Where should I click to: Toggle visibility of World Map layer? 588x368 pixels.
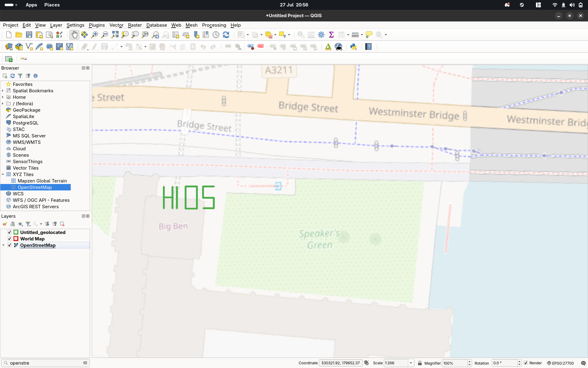tap(9, 239)
